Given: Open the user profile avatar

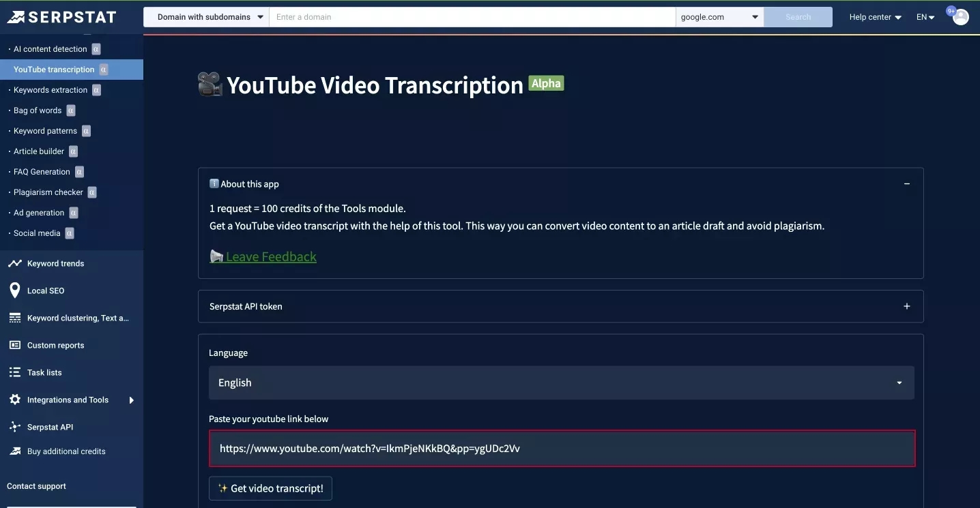Looking at the screenshot, I should click(x=961, y=17).
